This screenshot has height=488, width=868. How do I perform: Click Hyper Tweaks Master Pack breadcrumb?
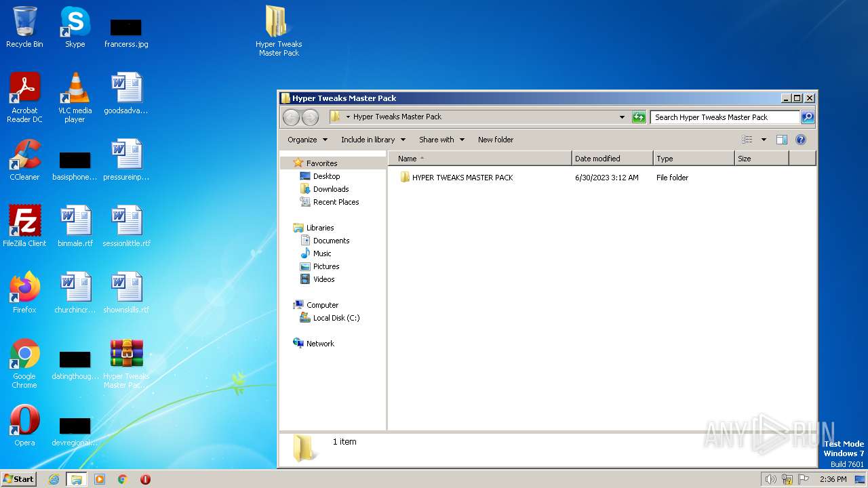coord(397,117)
